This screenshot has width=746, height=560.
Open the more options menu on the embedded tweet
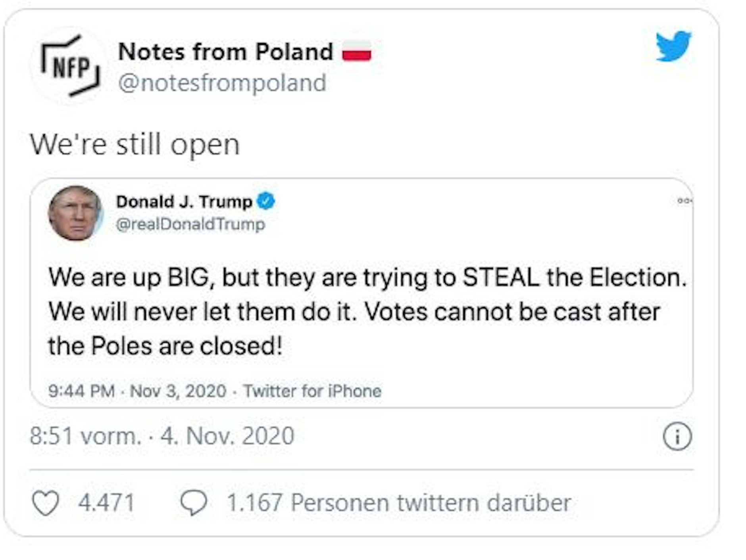point(685,201)
